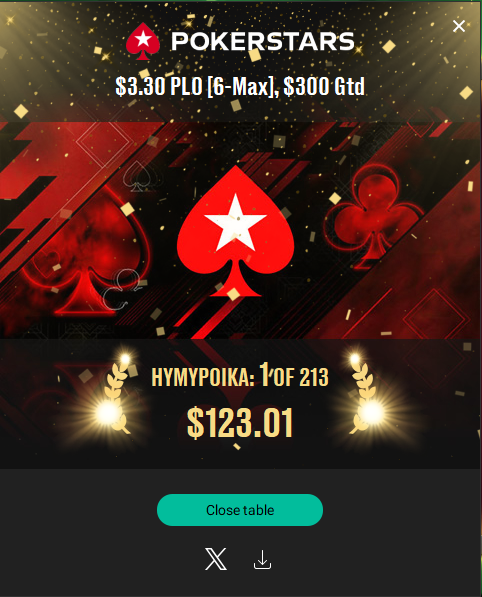Click the large central red spade emblem
Screen dimensions: 482x597
(x=236, y=231)
